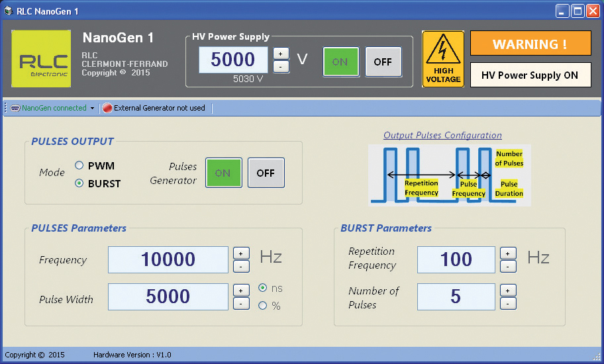
Task: Click the NanoGen connected port icon
Action: point(15,108)
